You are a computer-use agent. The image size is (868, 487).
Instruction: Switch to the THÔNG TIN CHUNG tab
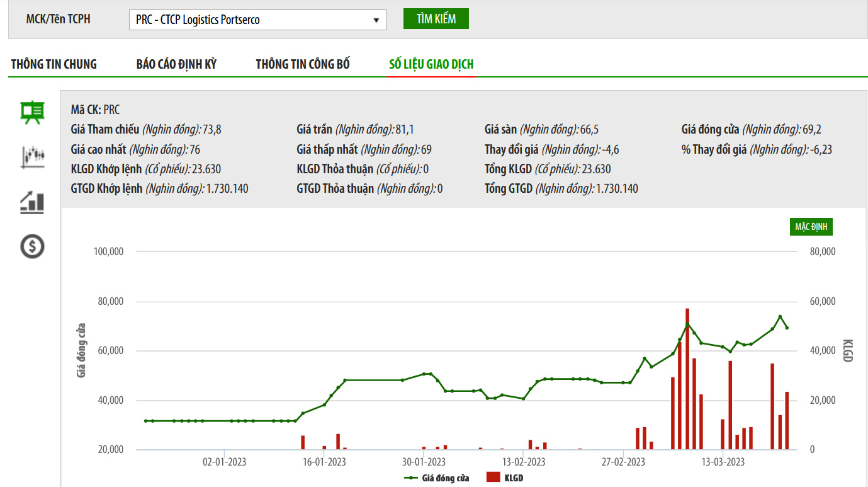click(54, 64)
